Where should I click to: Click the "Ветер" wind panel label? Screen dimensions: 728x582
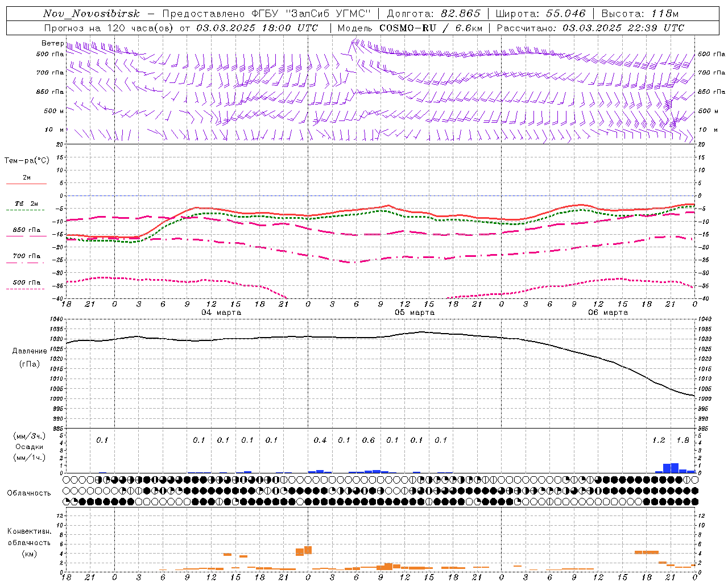pyautogui.click(x=52, y=43)
